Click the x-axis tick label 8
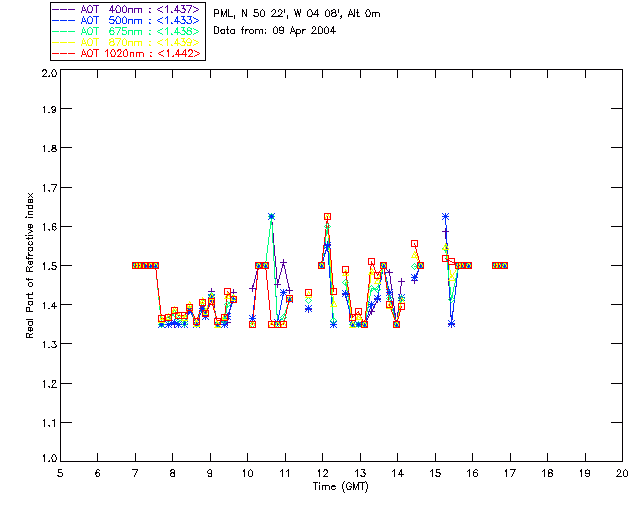This screenshot has height=512, width=640. (x=173, y=473)
